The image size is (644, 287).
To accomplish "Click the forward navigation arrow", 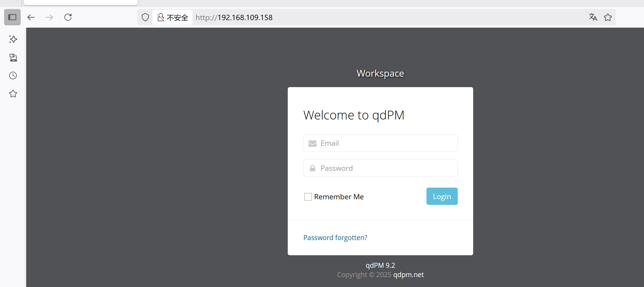I will tap(49, 17).
